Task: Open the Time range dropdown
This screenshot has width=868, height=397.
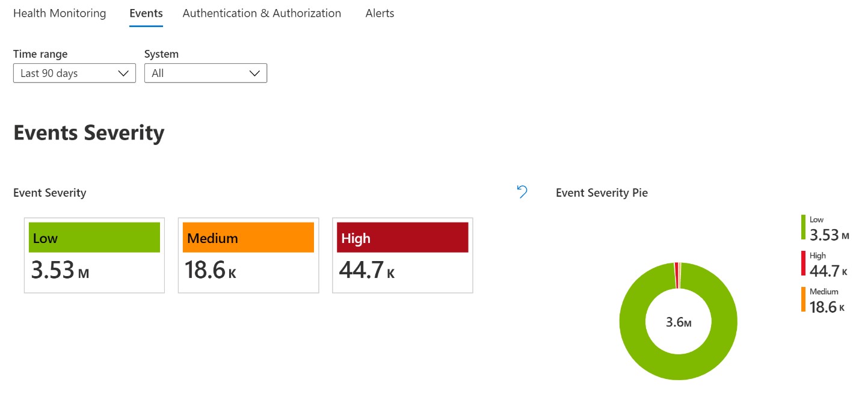Action: click(x=74, y=73)
